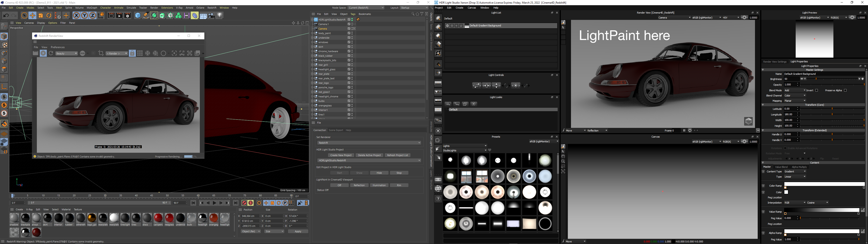Open the Set Renderer Redshift dropdown
The height and width of the screenshot is (244, 868).
369,143
